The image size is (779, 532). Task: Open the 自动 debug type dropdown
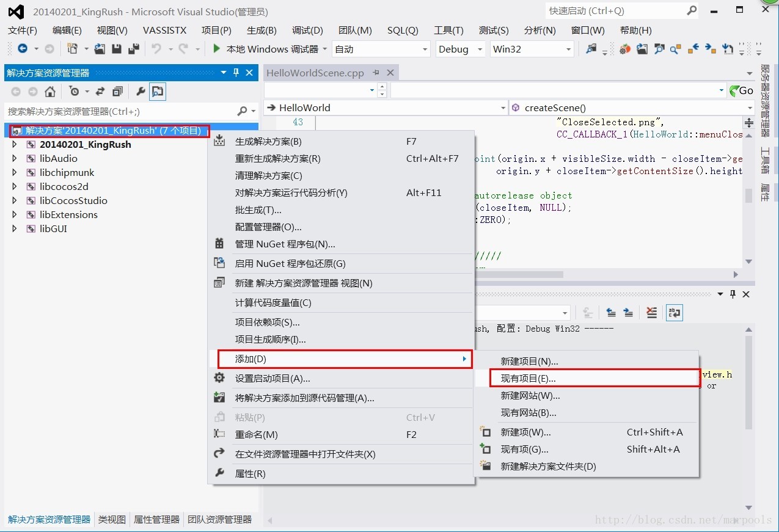tap(382, 49)
